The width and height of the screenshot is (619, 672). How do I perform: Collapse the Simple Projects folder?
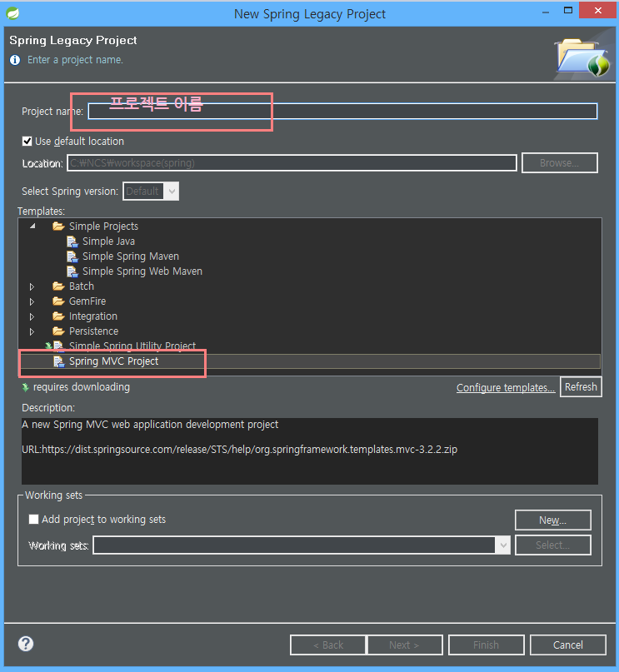tap(32, 226)
